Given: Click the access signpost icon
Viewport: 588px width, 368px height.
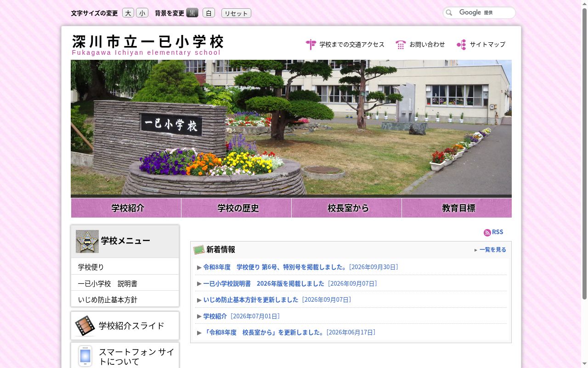Looking at the screenshot, I should (x=311, y=44).
